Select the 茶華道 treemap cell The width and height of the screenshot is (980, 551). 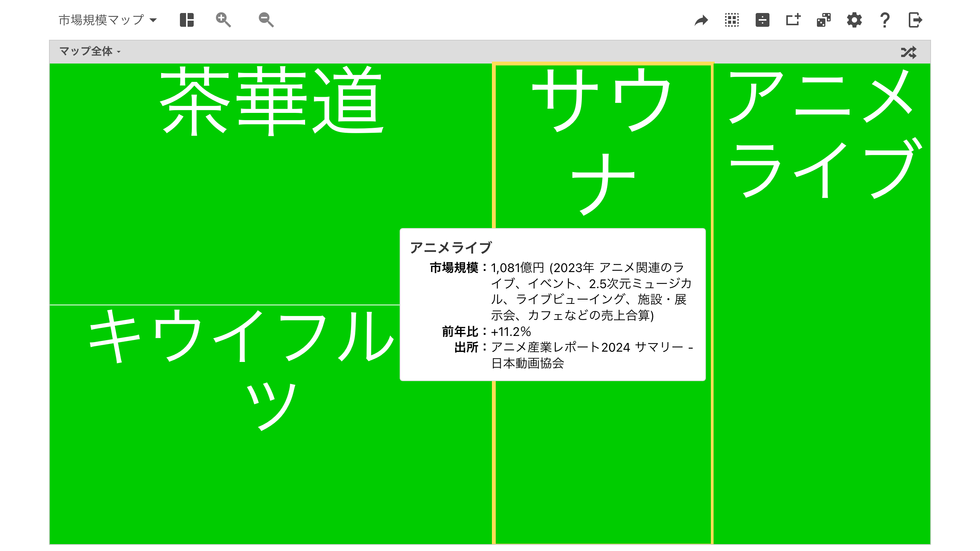270,184
